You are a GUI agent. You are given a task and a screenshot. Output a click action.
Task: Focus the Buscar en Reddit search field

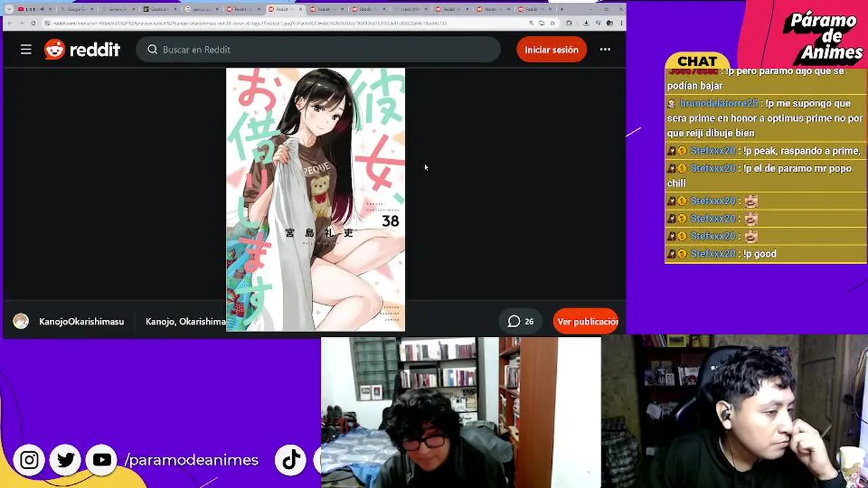pyautogui.click(x=319, y=49)
